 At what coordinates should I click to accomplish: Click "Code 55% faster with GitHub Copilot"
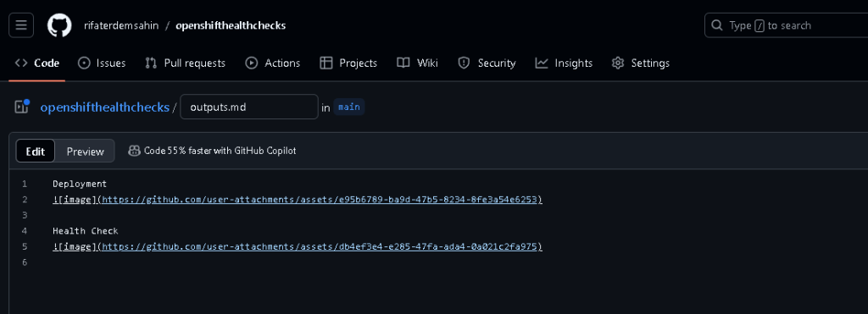pos(220,151)
